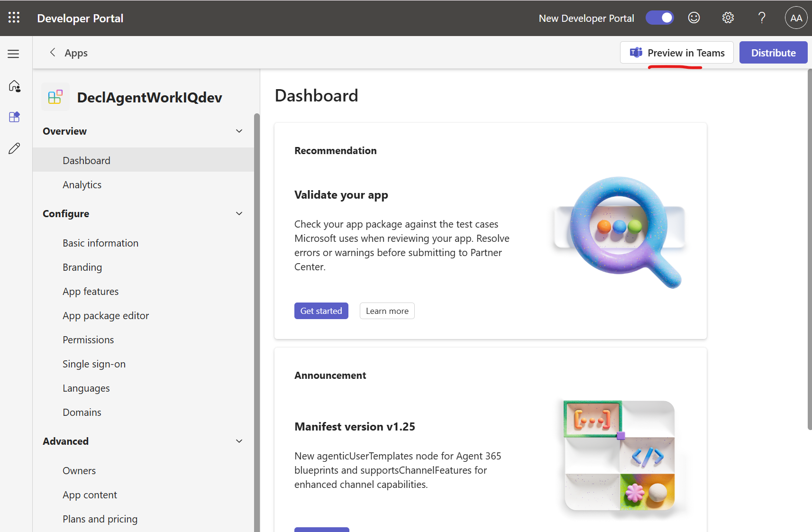
Task: Open the AA account avatar
Action: [796, 18]
